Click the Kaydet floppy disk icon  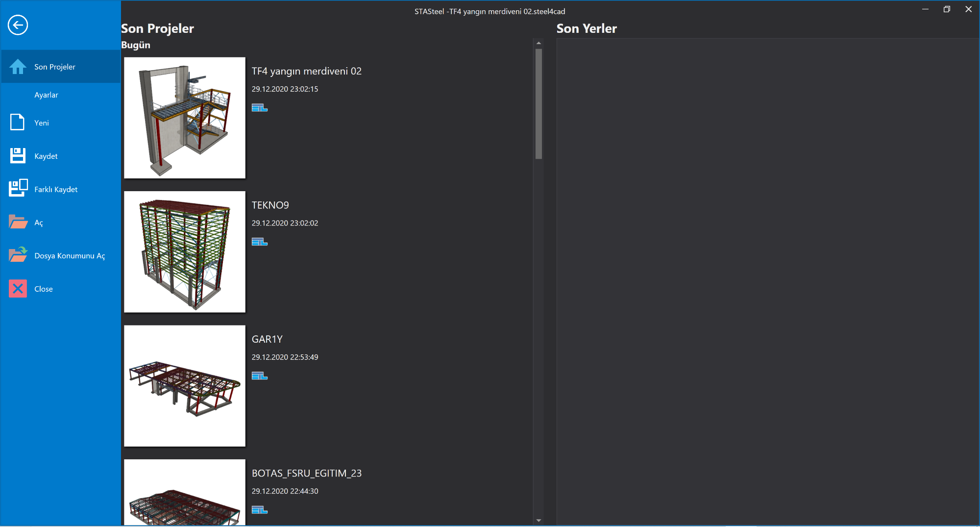click(18, 156)
